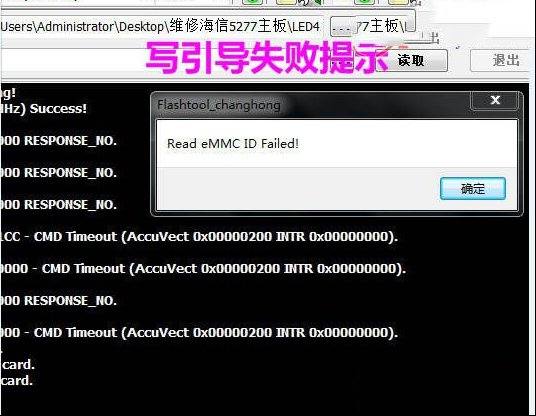Click the "0000 - CMD Timeout" log line
Screen dimensions: 536x416
[203, 268]
